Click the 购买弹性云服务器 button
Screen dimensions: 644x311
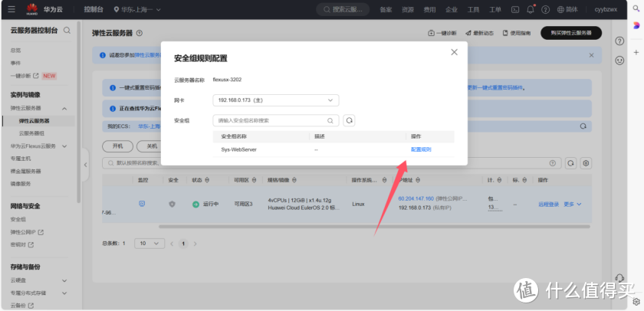pos(570,33)
